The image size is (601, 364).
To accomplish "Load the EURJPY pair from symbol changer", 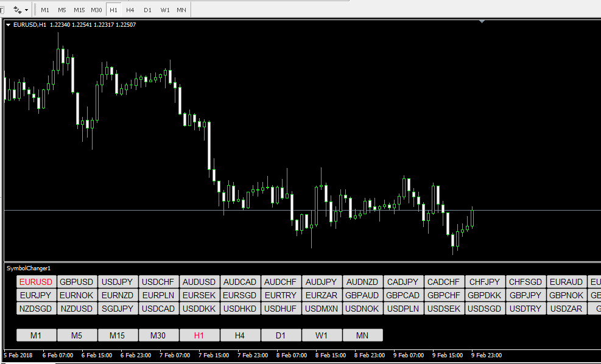I will (x=36, y=295).
